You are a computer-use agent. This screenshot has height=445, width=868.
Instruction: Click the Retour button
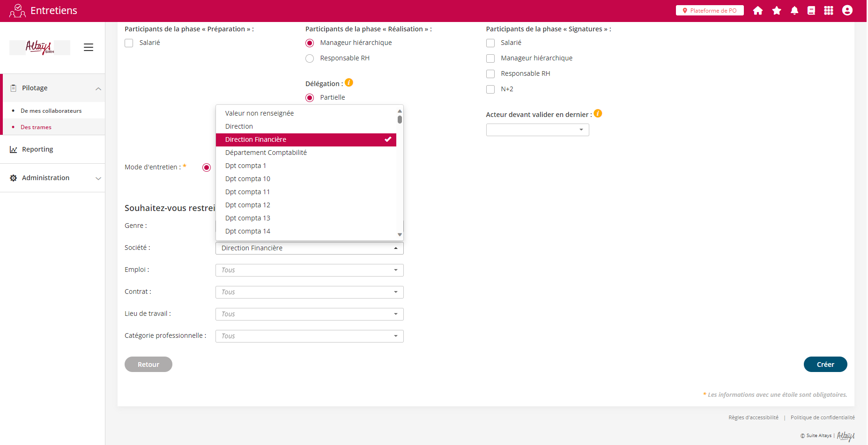[148, 365]
